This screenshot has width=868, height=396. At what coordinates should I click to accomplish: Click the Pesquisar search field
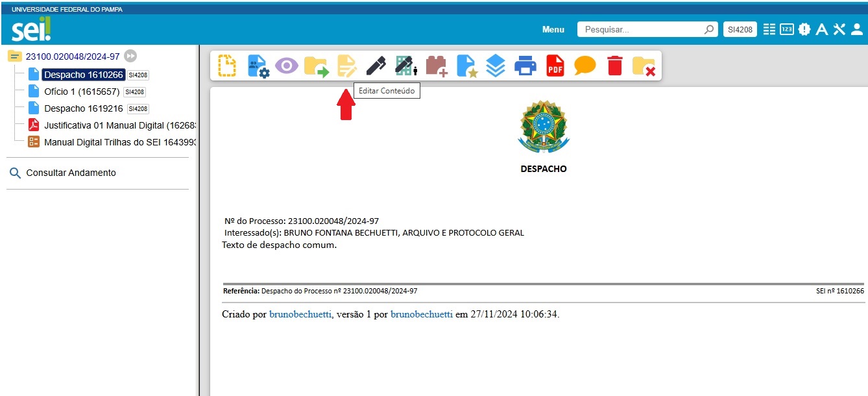pyautogui.click(x=642, y=29)
